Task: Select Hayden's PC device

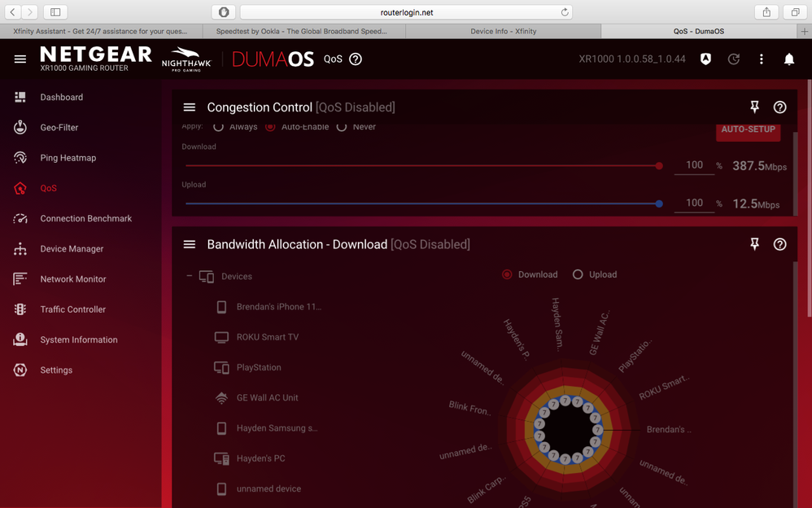Action: [260, 458]
